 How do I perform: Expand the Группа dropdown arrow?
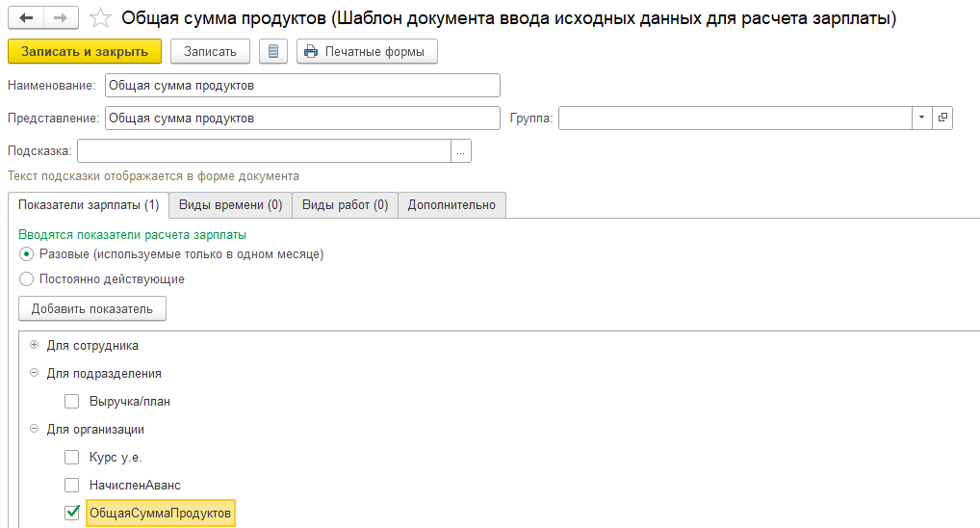click(x=921, y=118)
